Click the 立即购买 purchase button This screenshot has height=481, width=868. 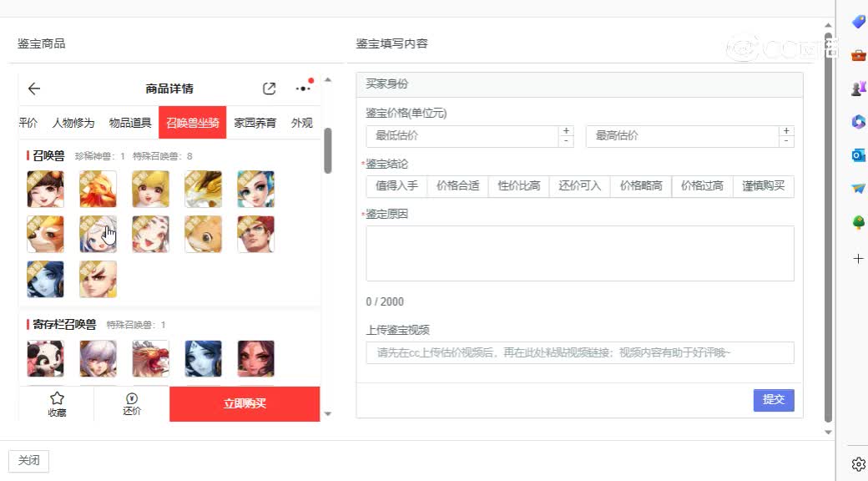click(x=245, y=403)
